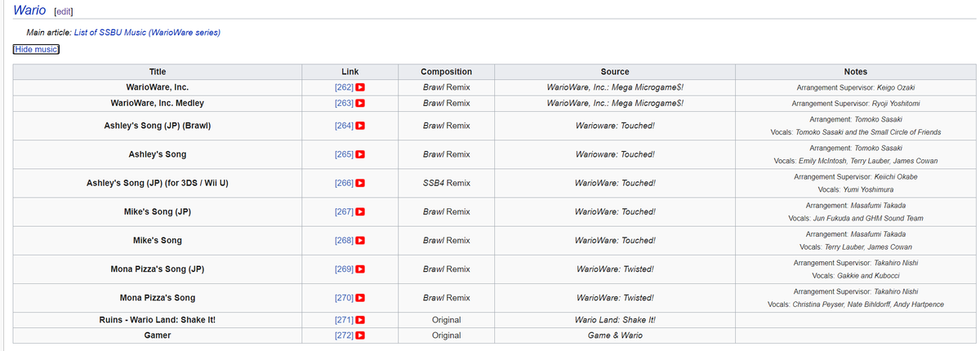Click YouTube icon beside reference 268
Viewport: 980px width, 351px height.
pos(359,241)
